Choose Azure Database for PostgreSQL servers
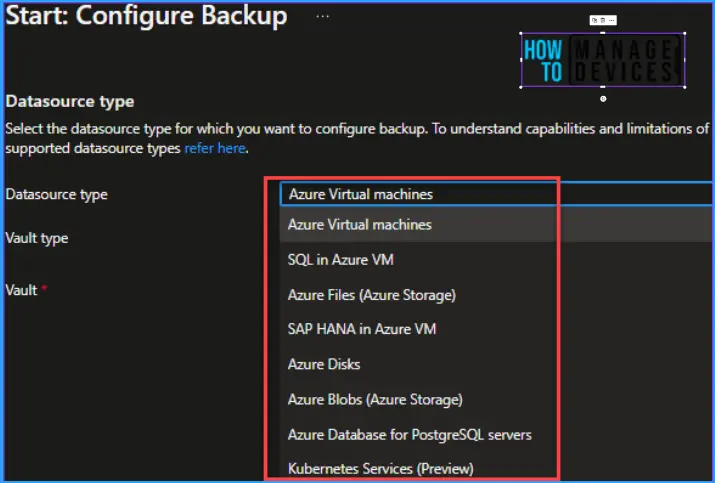Screen dimensions: 715x483 [497, 434]
